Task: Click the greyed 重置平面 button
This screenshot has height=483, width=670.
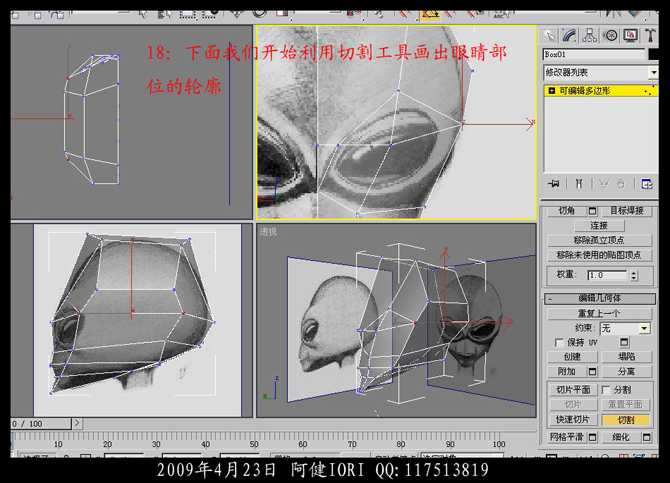Action: point(626,404)
